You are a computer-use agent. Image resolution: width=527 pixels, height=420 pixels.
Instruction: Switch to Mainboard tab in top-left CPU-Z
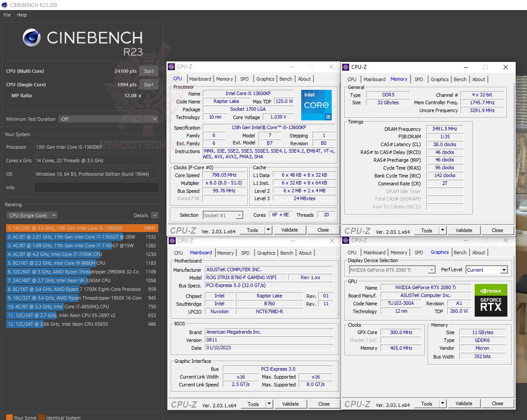[200, 79]
